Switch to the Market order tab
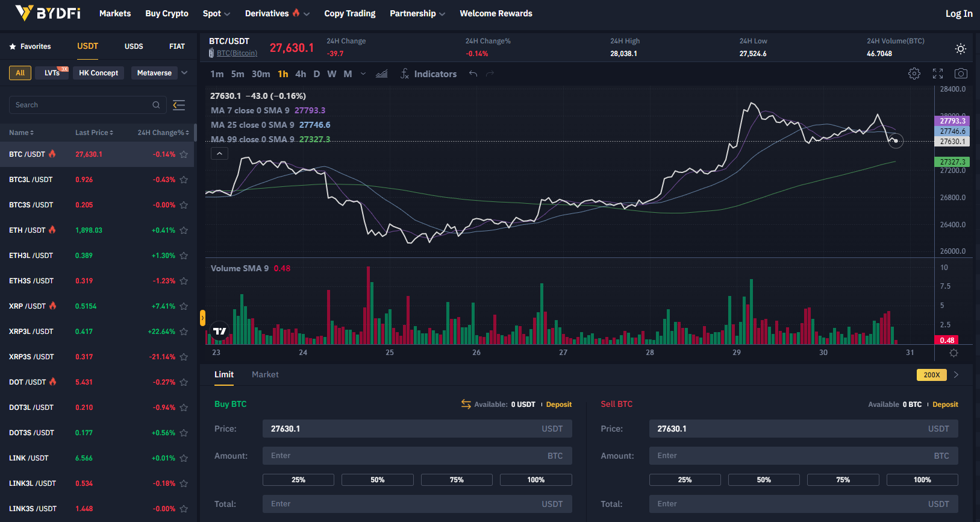Image resolution: width=980 pixels, height=522 pixels. click(265, 374)
